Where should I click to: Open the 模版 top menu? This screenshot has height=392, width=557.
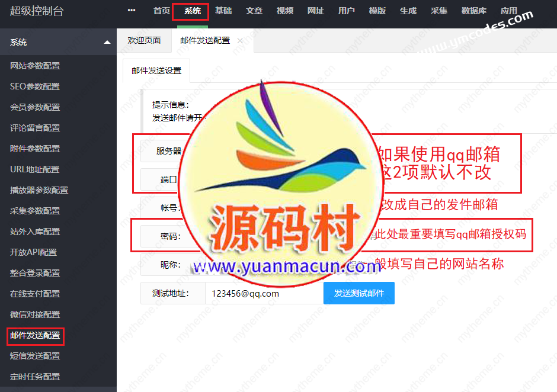pos(377,11)
